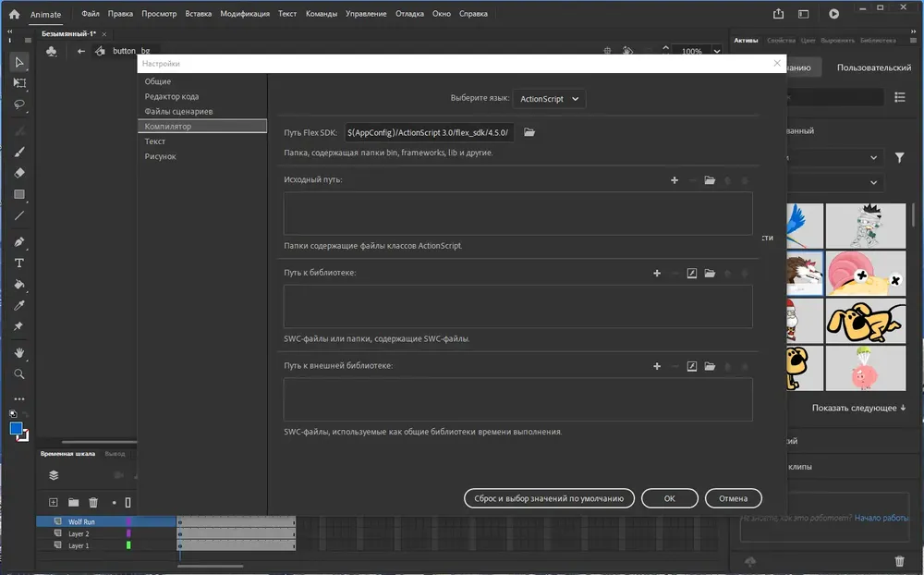924x575 pixels.
Task: Toggle Layer 1 green outline swatch
Action: point(128,545)
